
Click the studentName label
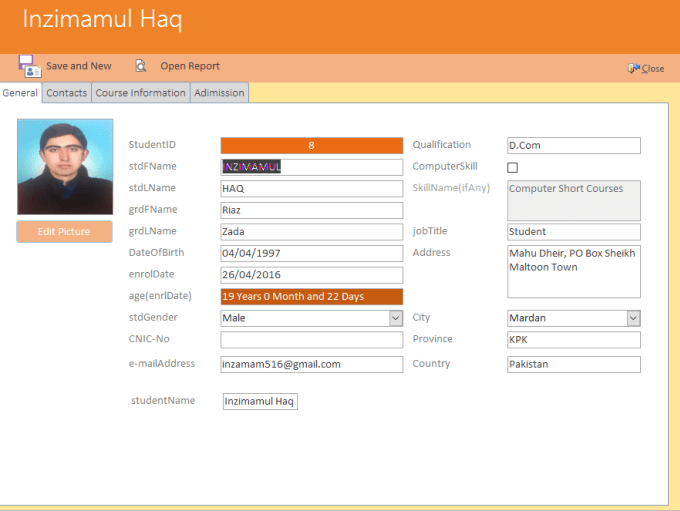point(163,400)
